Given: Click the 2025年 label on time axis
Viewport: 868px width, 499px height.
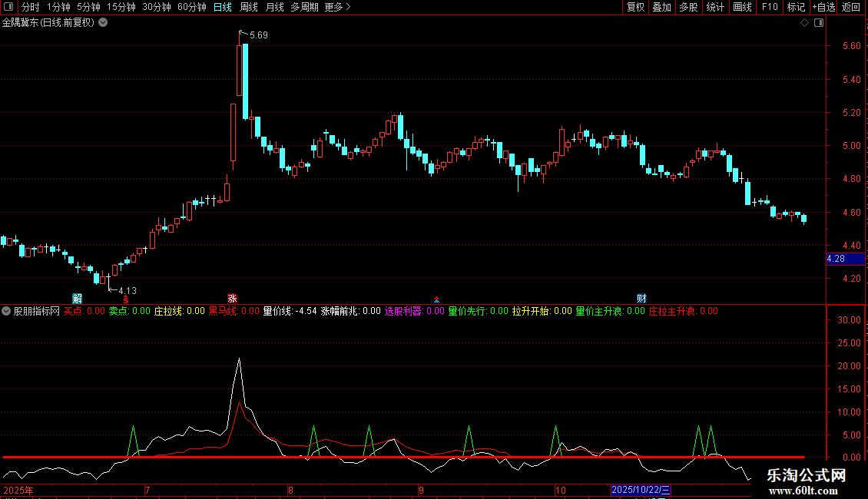Looking at the screenshot, I should coord(18,490).
